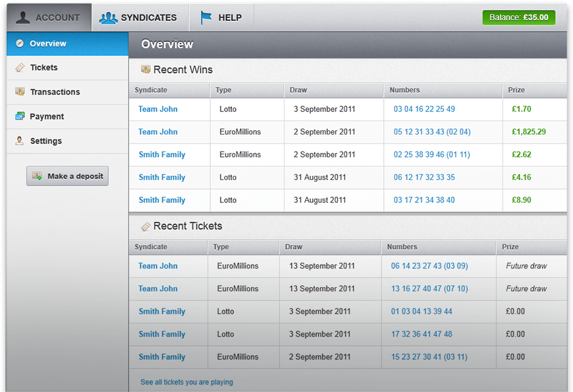Open Smith Family link beside ticket 17 32 36
Screen dimensions: 573x392
coord(162,334)
